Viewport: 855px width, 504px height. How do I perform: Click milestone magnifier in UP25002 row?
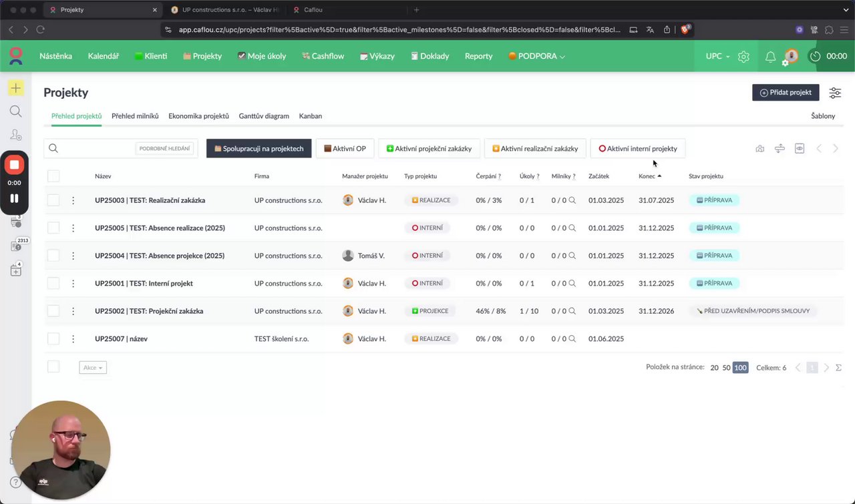(572, 311)
